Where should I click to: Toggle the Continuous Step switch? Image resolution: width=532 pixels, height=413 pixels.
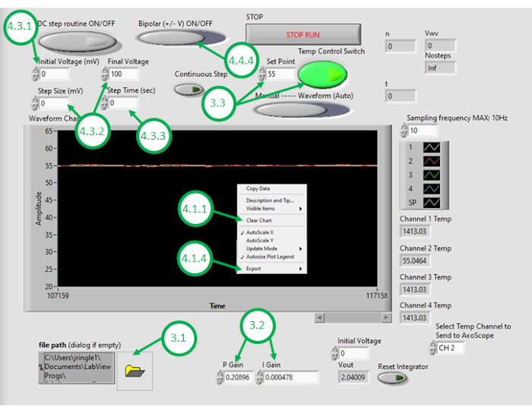click(189, 90)
